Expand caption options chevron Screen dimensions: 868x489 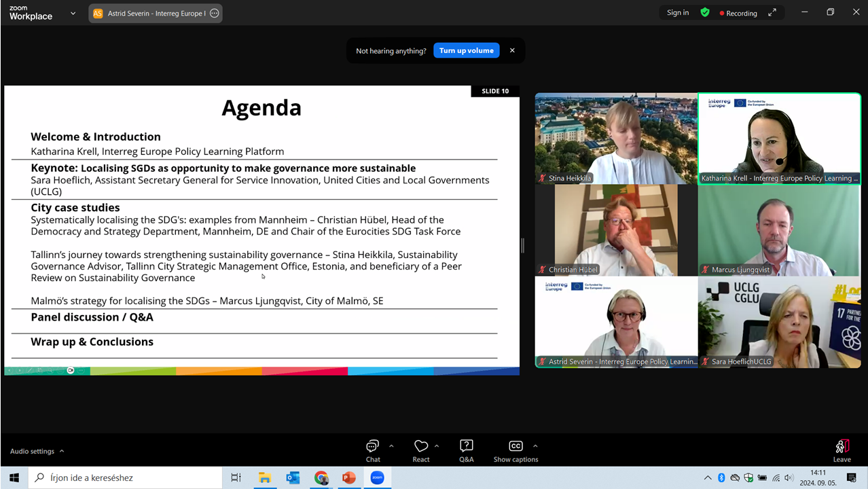535,446
